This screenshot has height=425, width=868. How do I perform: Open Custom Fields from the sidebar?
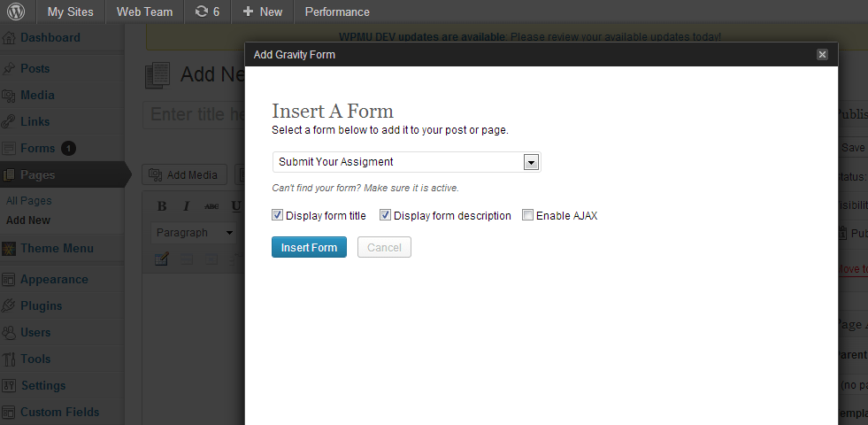click(62, 413)
